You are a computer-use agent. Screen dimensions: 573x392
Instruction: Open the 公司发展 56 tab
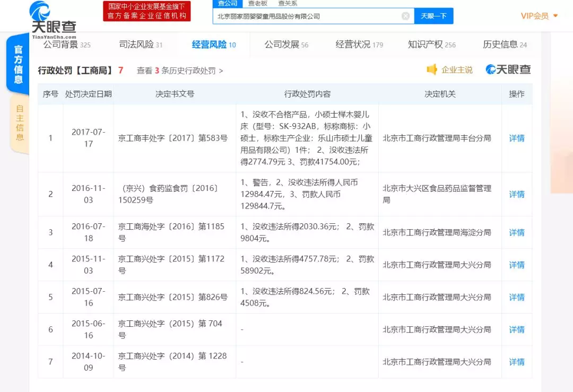click(x=286, y=45)
